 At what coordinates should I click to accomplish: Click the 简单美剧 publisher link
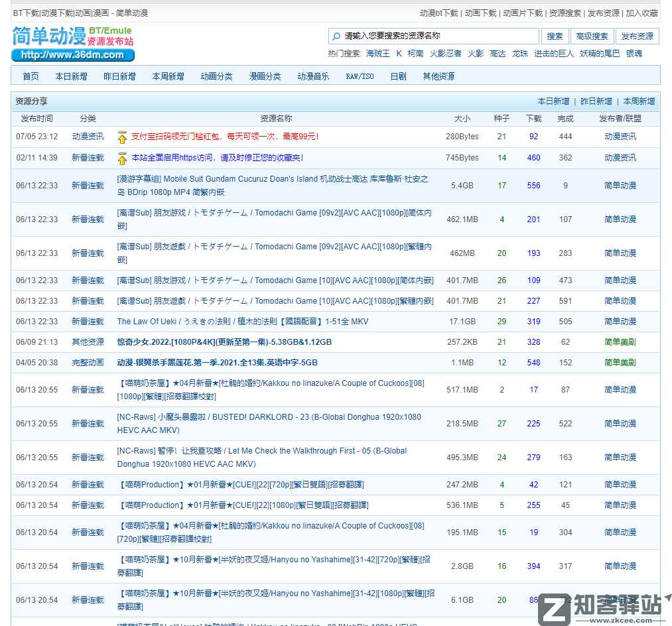(619, 342)
